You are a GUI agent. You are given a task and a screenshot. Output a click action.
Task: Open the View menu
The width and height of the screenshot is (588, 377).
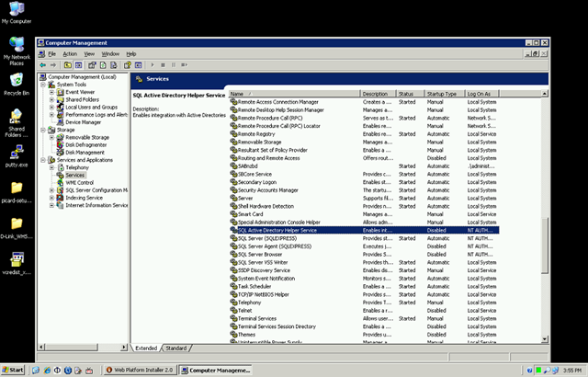(89, 54)
